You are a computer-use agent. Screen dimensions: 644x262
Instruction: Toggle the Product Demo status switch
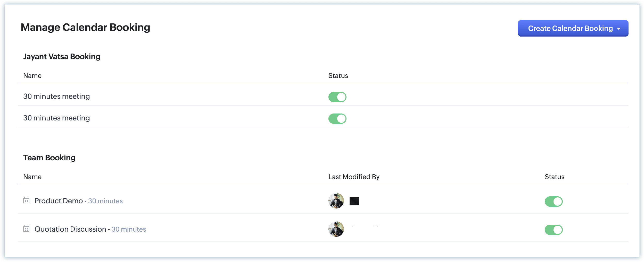pos(554,202)
